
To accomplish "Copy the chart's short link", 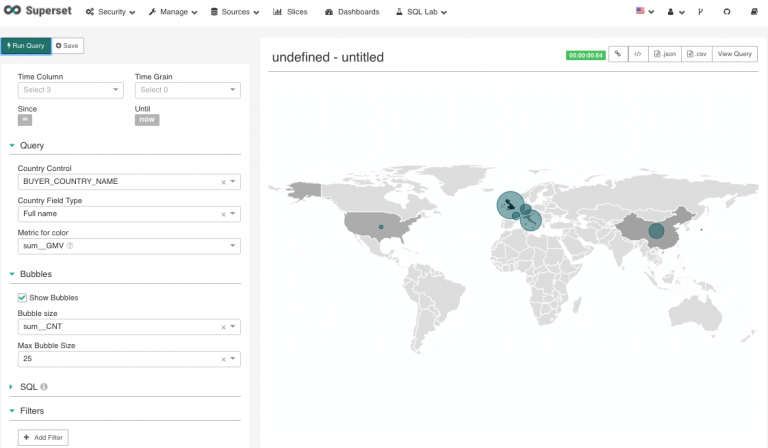I will point(618,55).
